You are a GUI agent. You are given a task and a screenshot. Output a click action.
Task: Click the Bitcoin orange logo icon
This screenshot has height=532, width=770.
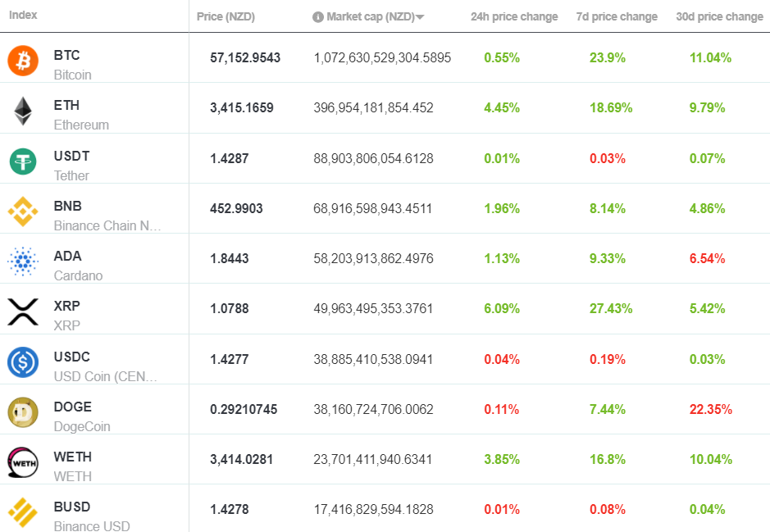pos(23,61)
